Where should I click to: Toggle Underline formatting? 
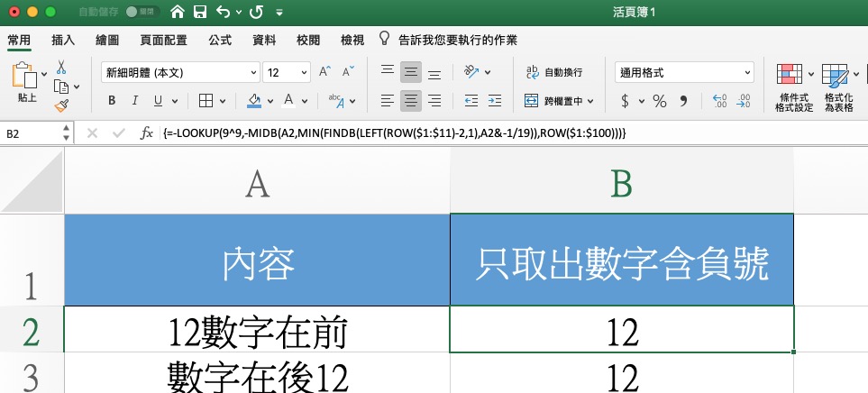pyautogui.click(x=158, y=101)
